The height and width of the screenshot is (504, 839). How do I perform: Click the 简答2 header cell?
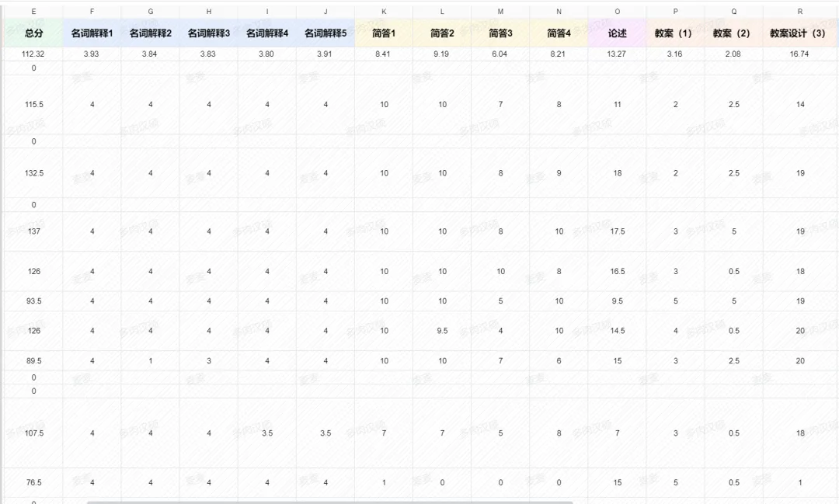pyautogui.click(x=442, y=33)
